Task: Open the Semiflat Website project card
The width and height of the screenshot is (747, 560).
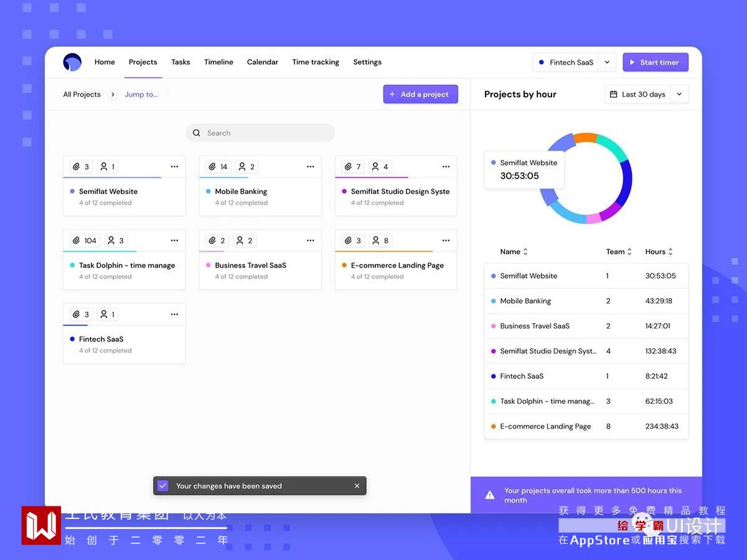Action: click(125, 186)
